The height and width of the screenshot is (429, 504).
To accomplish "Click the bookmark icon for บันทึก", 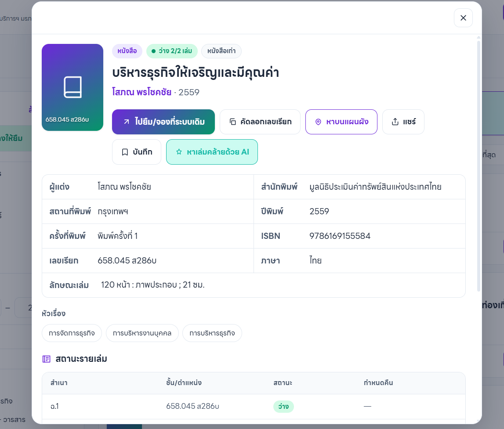I will pyautogui.click(x=125, y=152).
